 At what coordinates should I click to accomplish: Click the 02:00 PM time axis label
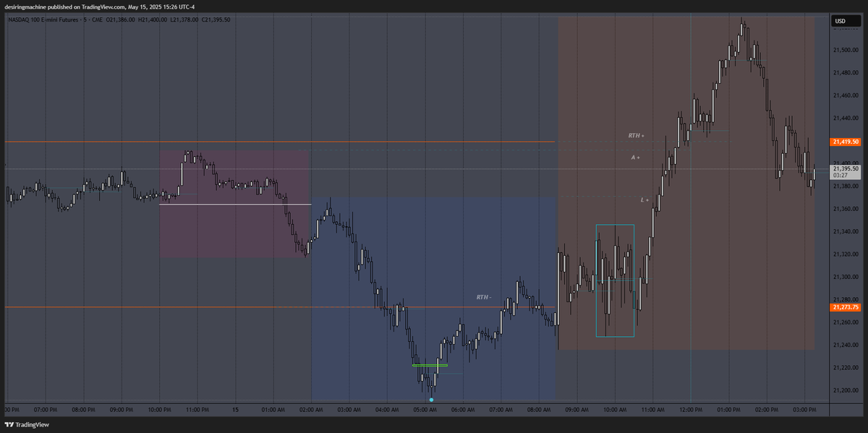(x=767, y=409)
